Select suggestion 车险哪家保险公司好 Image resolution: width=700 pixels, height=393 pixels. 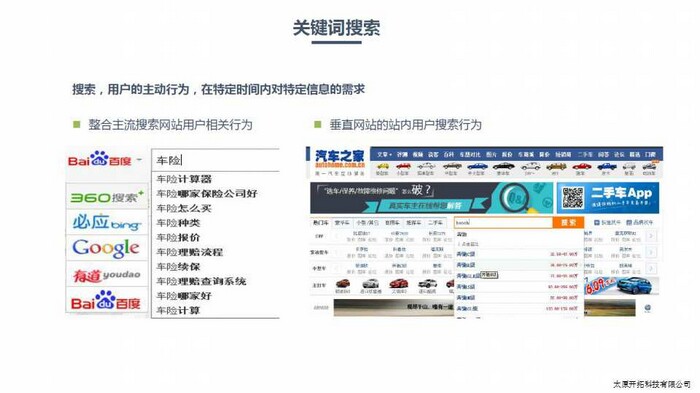point(207,193)
